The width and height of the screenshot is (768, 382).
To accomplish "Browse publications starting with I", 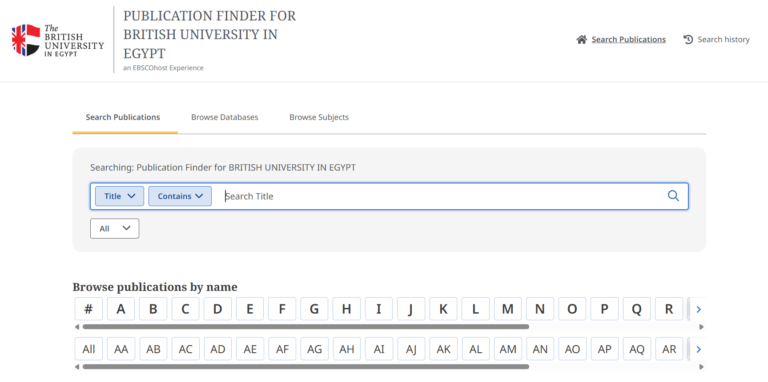I will tap(379, 309).
